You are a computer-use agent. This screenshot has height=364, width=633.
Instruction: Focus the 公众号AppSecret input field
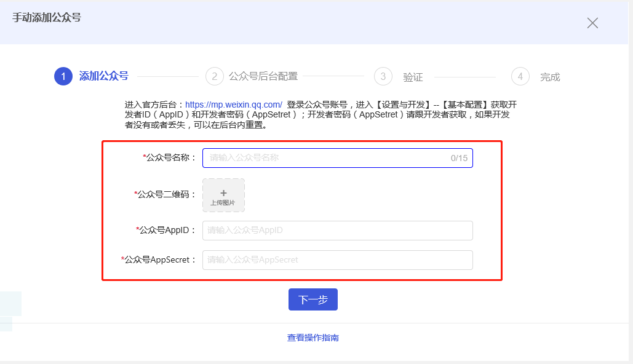tap(338, 260)
